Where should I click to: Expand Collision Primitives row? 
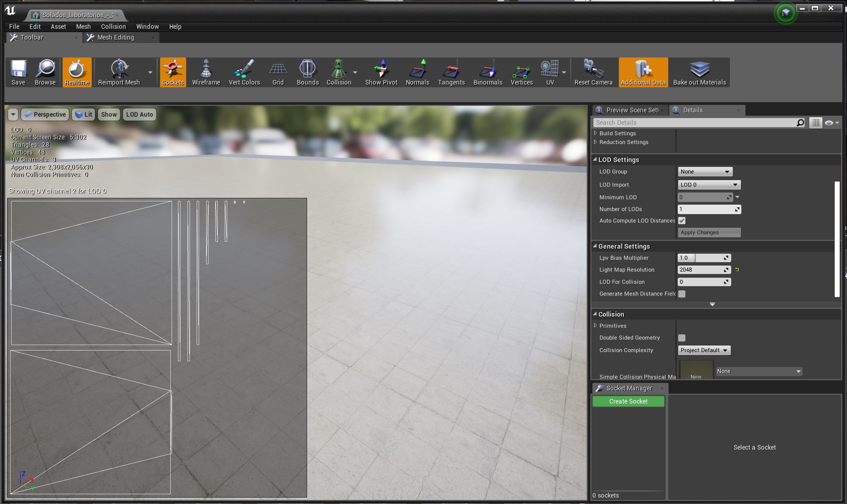click(x=595, y=326)
